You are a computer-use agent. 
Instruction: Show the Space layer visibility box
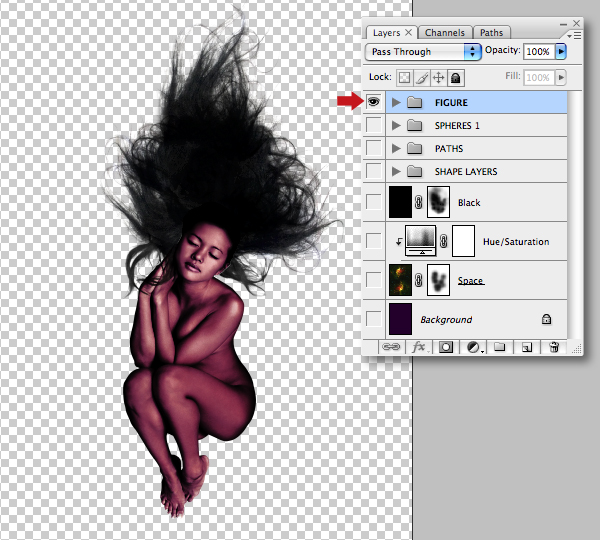tap(373, 280)
